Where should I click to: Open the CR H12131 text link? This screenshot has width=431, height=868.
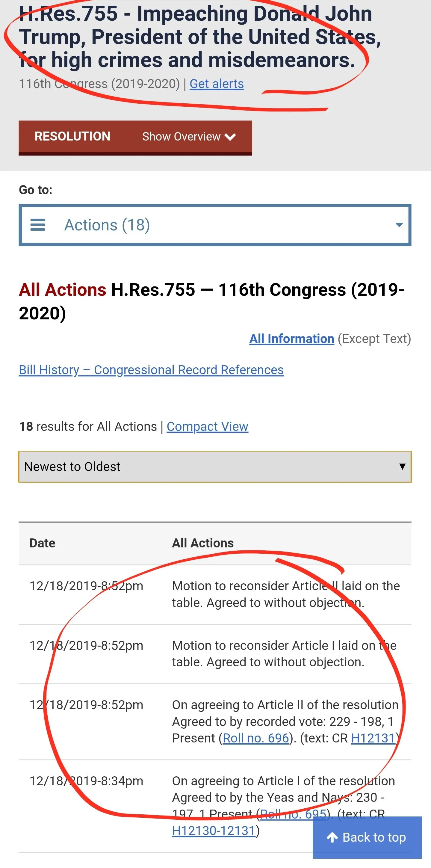(373, 738)
